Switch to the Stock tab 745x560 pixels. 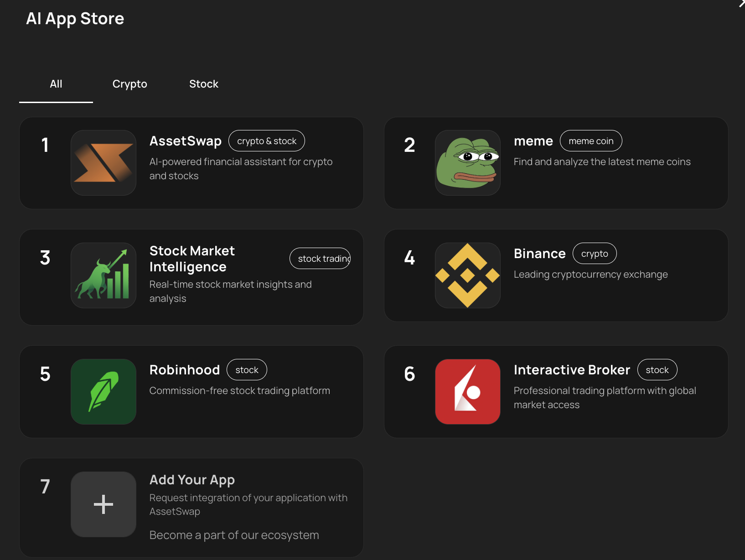[x=203, y=84]
